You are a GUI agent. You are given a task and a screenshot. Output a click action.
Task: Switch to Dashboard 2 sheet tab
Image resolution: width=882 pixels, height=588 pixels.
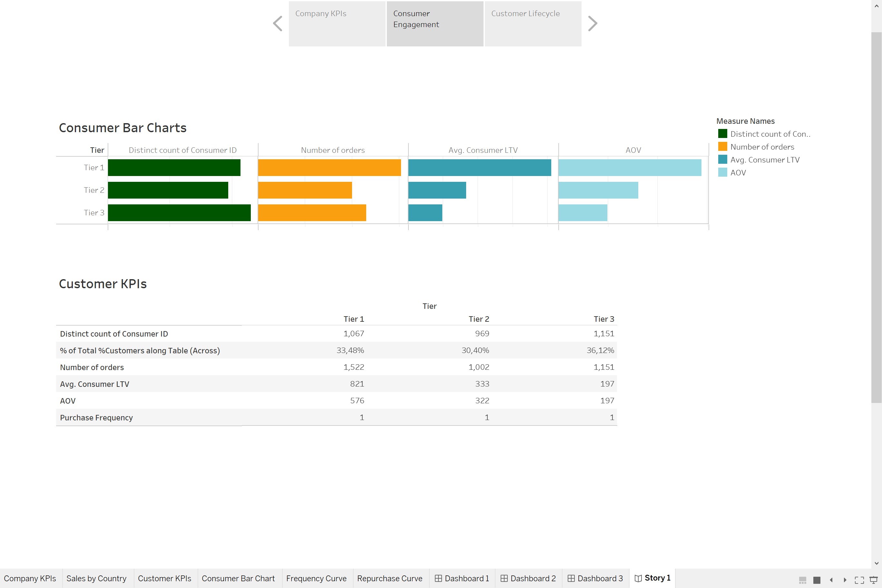(x=528, y=578)
